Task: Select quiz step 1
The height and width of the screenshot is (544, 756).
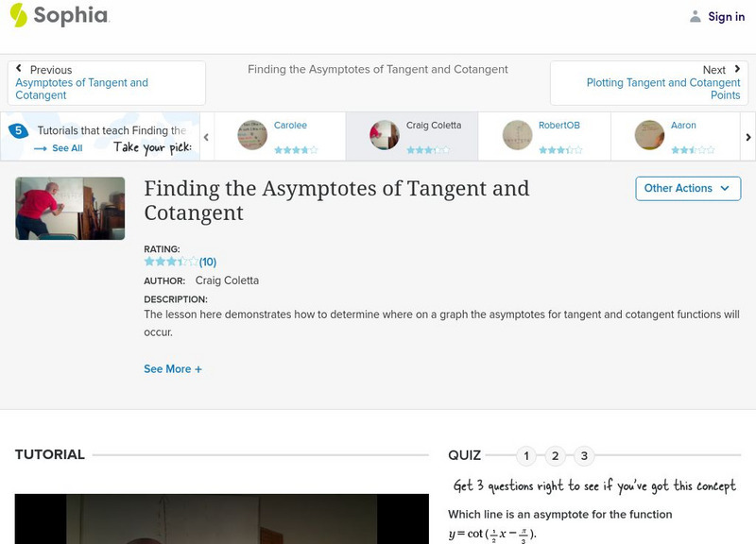Action: (x=526, y=455)
